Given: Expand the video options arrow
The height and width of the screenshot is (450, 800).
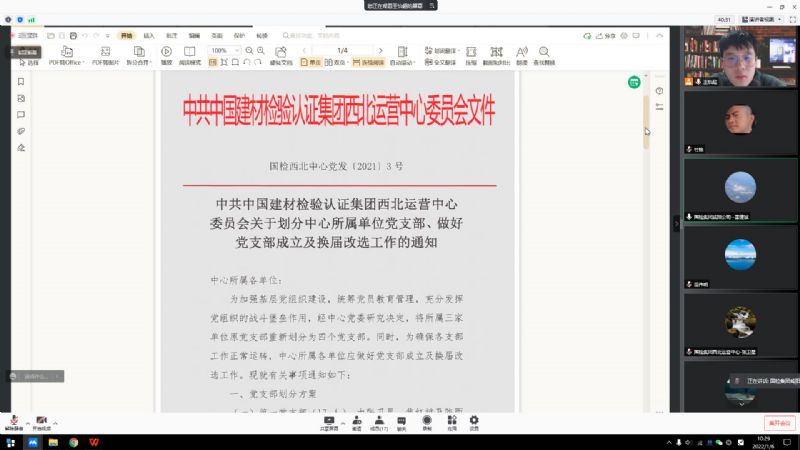Looking at the screenshot, I should [55, 421].
